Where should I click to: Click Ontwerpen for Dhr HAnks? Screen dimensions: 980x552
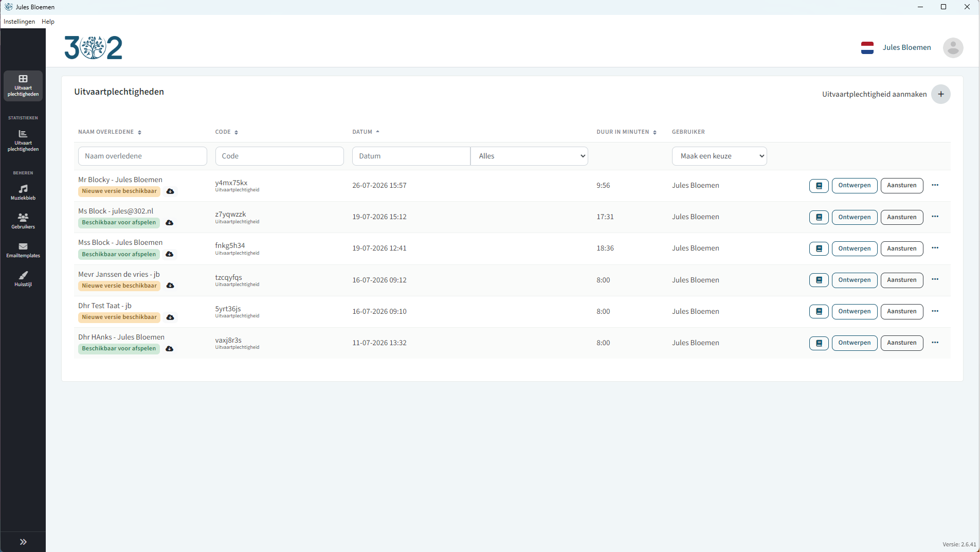[x=855, y=343]
